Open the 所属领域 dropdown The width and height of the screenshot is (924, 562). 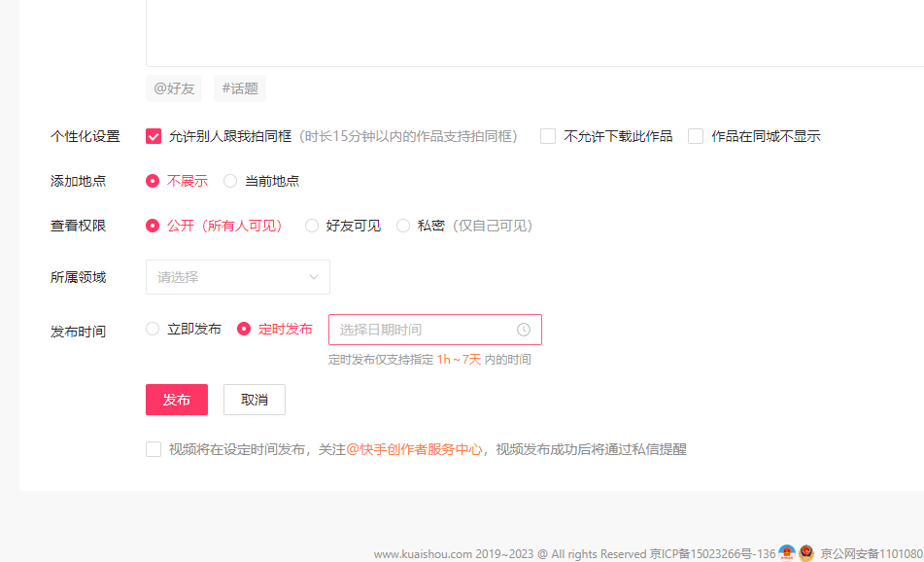(x=237, y=277)
